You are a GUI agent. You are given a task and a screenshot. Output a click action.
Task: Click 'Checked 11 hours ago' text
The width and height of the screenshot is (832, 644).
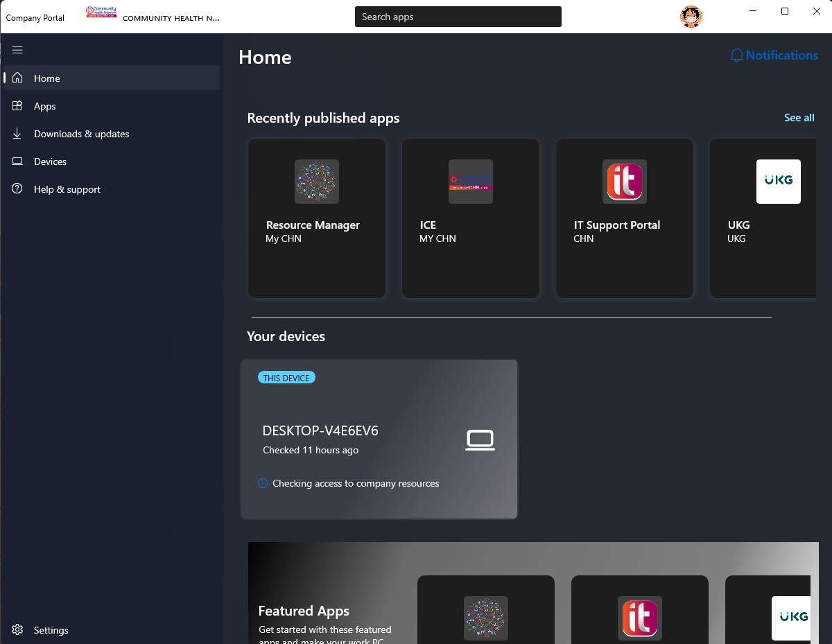coord(311,450)
